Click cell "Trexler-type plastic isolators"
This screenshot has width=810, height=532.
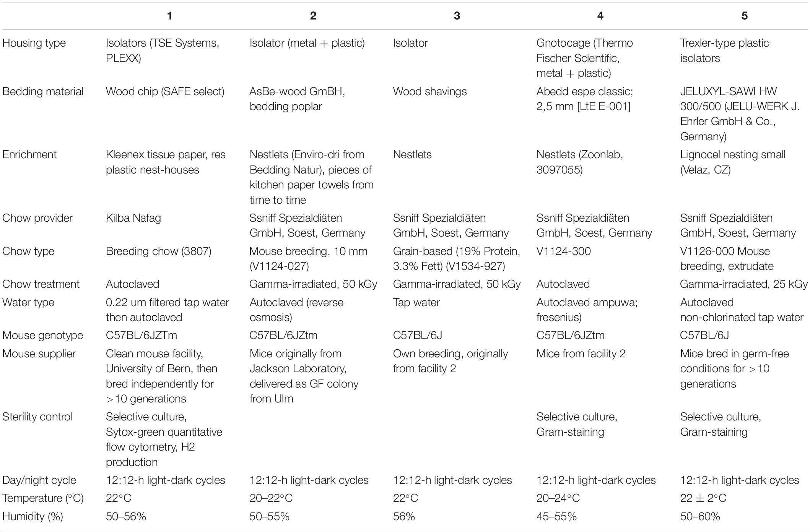(724, 51)
